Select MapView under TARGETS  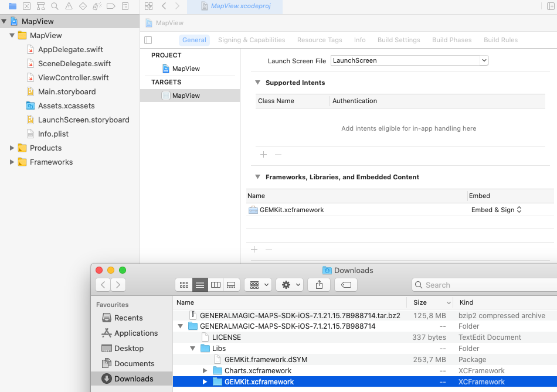[x=190, y=96]
